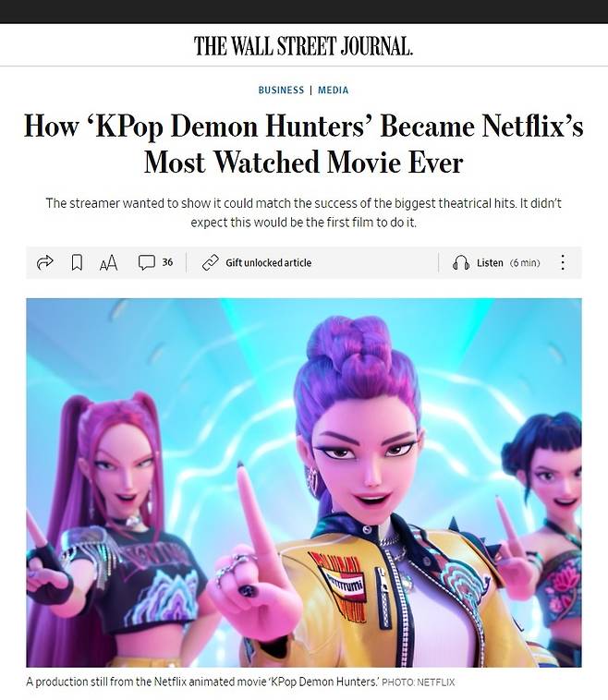Open the MEDIA section link
Viewport: 608px width, 700px height.
[x=334, y=90]
